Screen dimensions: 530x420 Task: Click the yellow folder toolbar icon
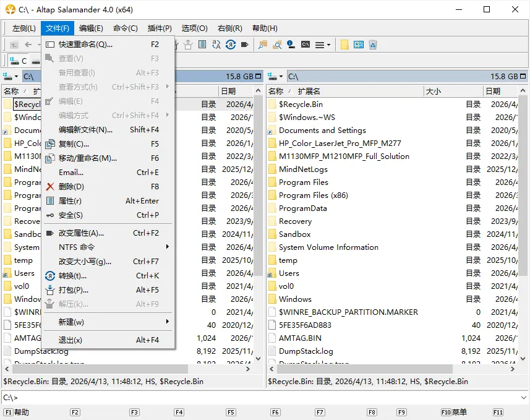(x=344, y=45)
